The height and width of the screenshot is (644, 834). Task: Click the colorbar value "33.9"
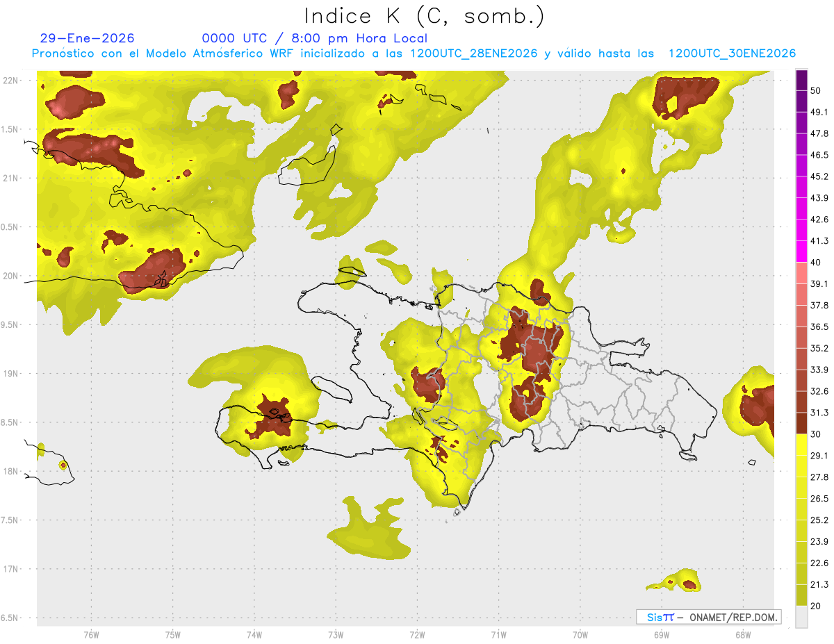(x=819, y=370)
